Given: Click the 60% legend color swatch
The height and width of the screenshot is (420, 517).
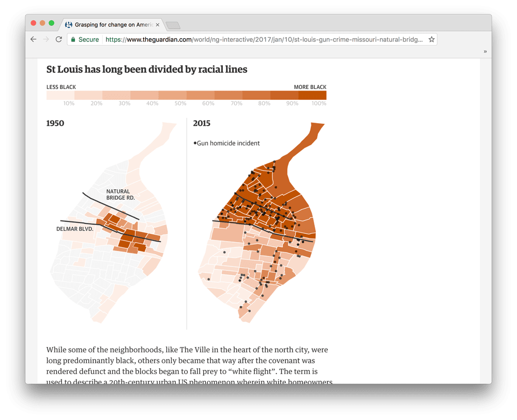Looking at the screenshot, I should click(x=201, y=95).
